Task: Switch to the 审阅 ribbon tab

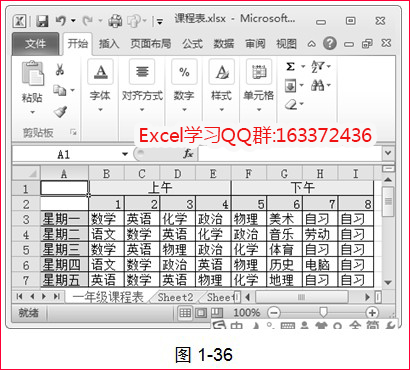Action: [255, 44]
